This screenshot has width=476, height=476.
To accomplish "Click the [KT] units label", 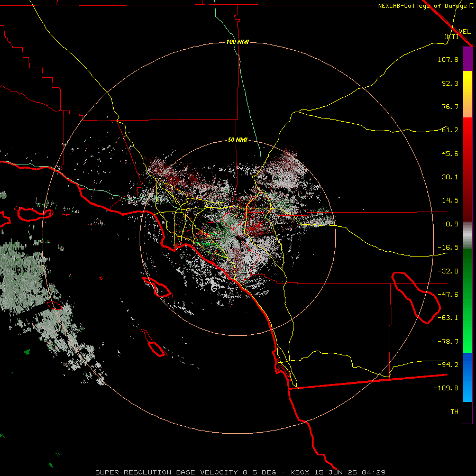I will click(x=451, y=36).
